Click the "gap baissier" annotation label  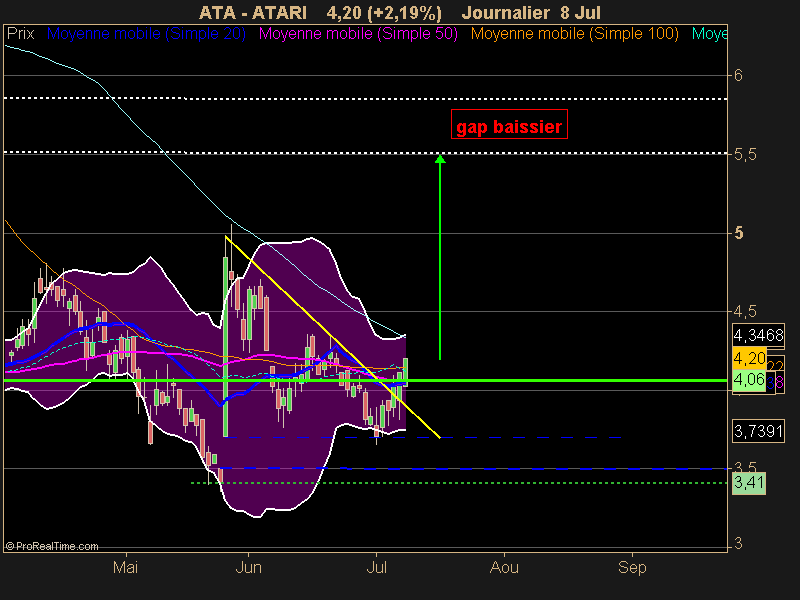click(x=509, y=124)
